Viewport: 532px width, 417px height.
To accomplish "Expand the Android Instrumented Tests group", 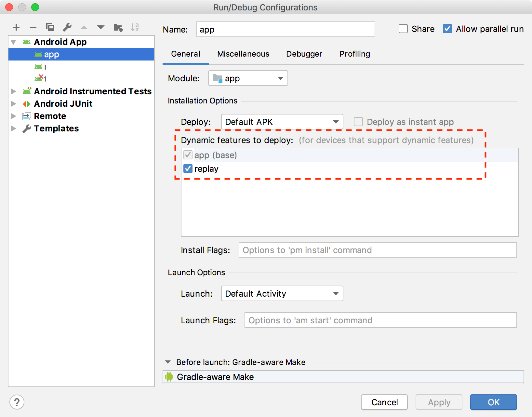I will click(x=14, y=91).
